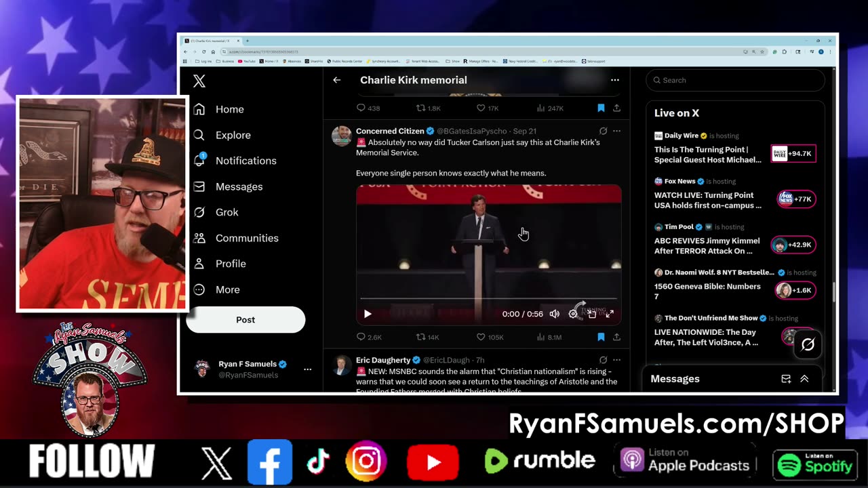Expand the Messages drawer with double chevron

point(804,379)
